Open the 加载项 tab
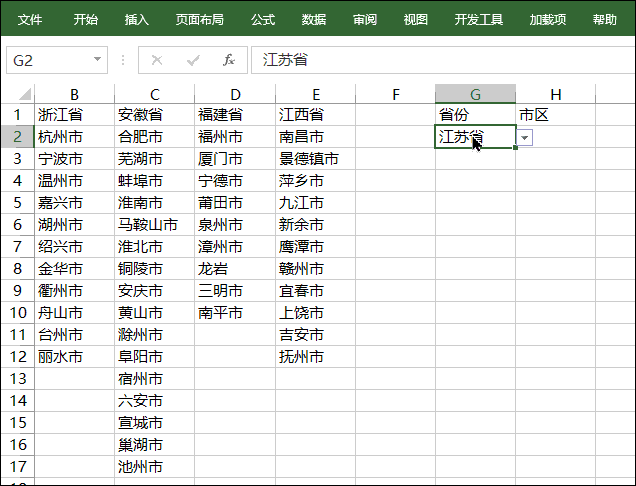This screenshot has height=486, width=636. click(548, 19)
